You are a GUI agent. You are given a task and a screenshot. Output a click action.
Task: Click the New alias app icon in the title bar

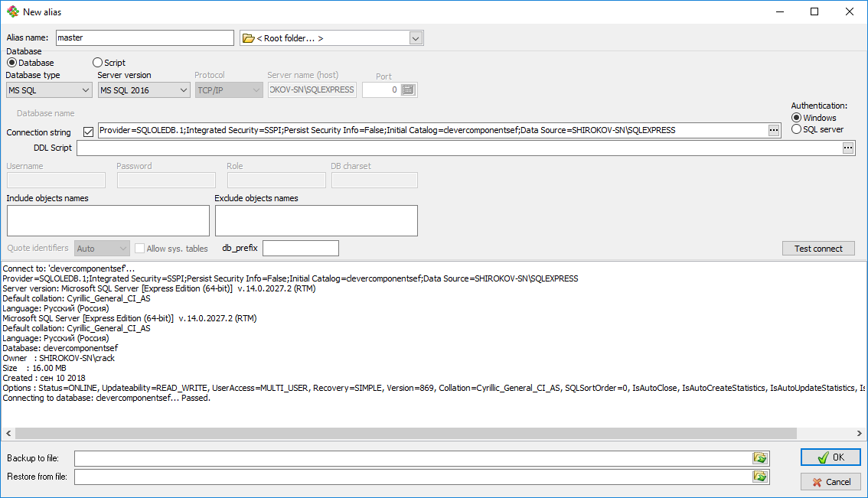12,12
